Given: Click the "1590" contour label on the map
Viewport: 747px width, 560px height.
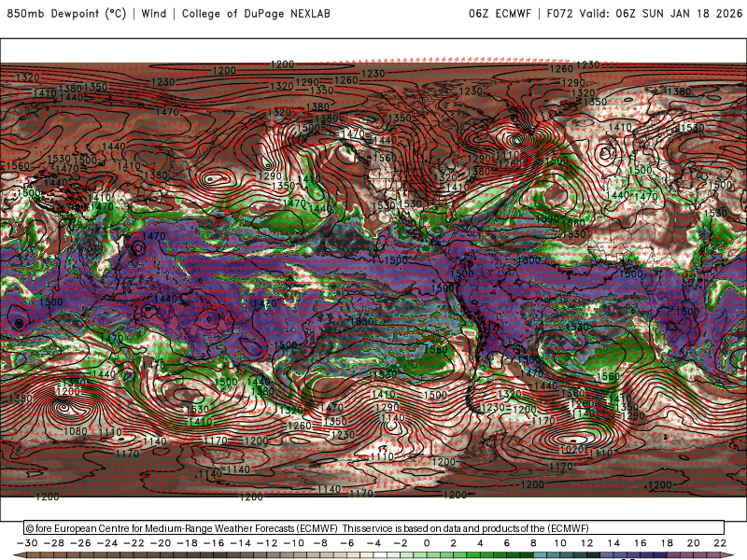Looking at the screenshot, I should (547, 218).
